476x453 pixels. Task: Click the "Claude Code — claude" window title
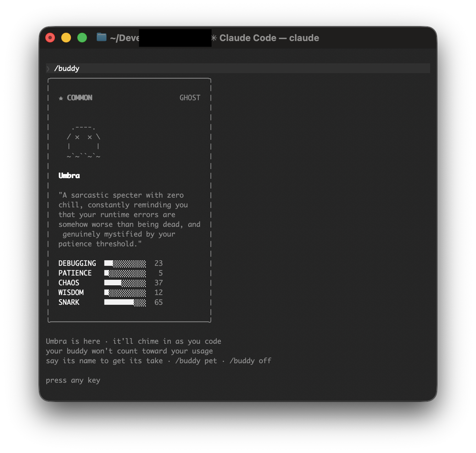coord(269,38)
